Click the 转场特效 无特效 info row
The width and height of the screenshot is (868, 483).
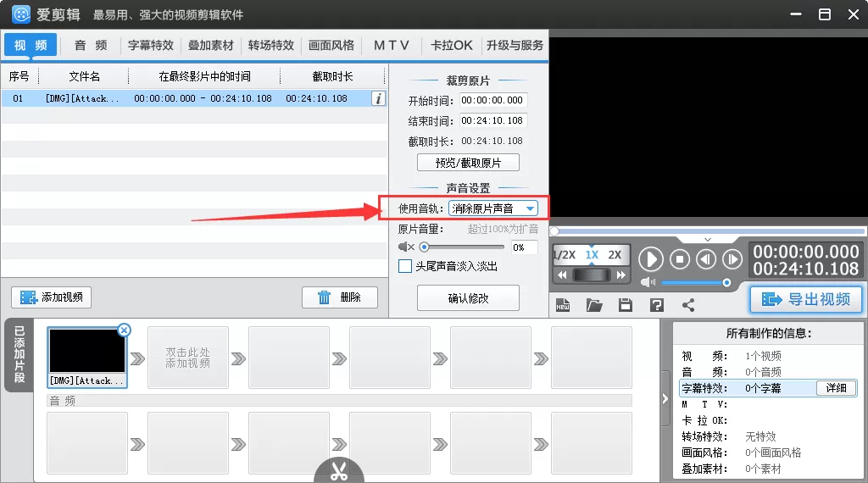(766, 436)
